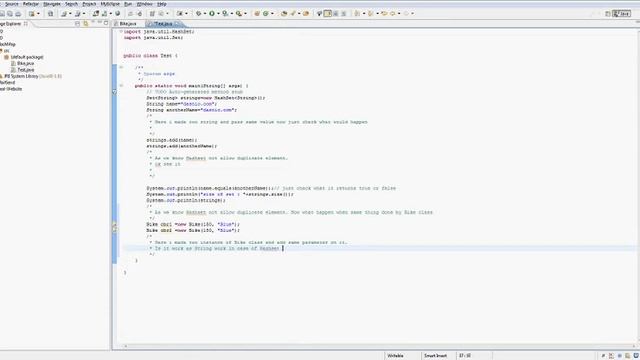
Task: Click the Debug bug toolbar icon
Action: 198,13
